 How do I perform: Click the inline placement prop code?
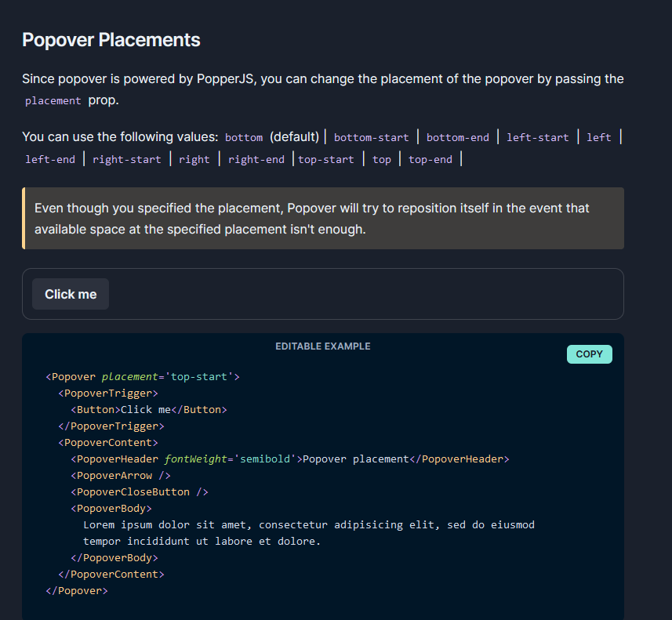tap(53, 100)
